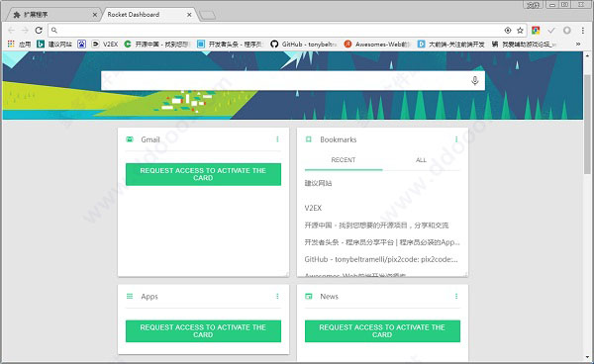Click the gray circle extension icon
Image resolution: width=594 pixels, height=364 pixels.
point(566,31)
